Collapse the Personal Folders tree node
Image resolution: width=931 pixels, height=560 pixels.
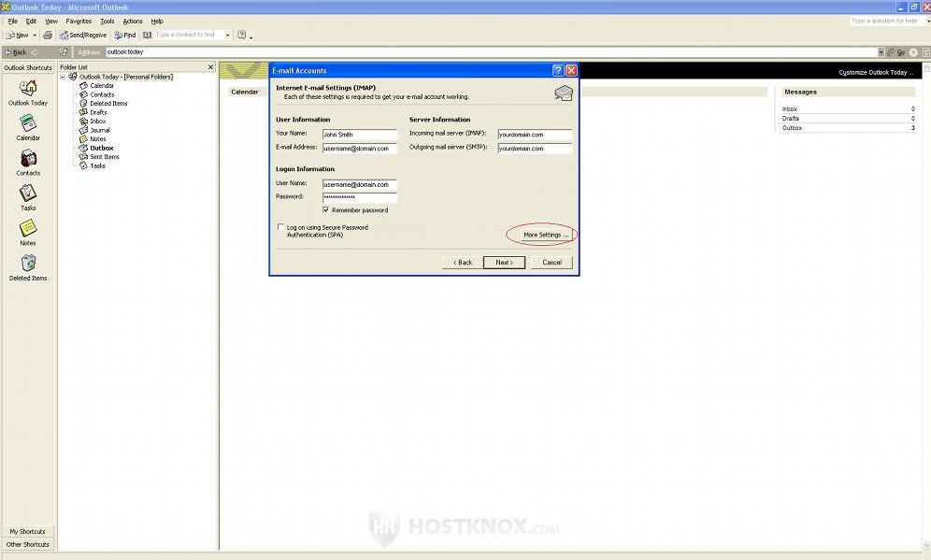tap(63, 77)
